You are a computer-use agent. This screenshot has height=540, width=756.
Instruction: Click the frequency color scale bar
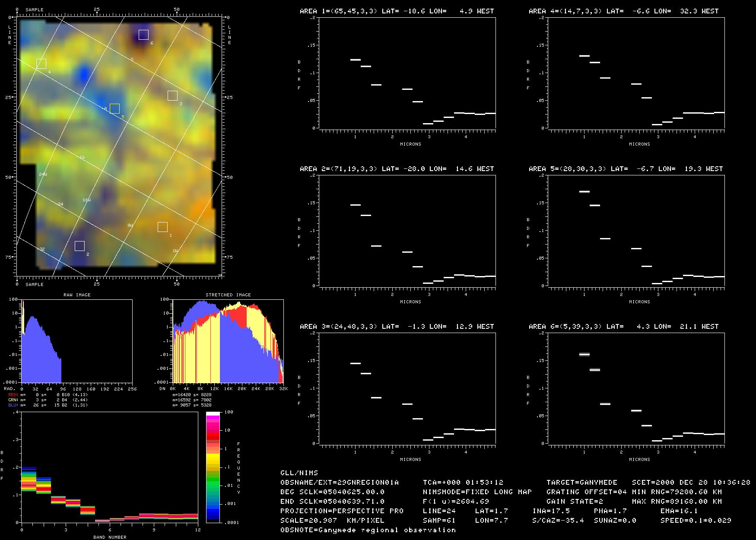[x=213, y=467]
